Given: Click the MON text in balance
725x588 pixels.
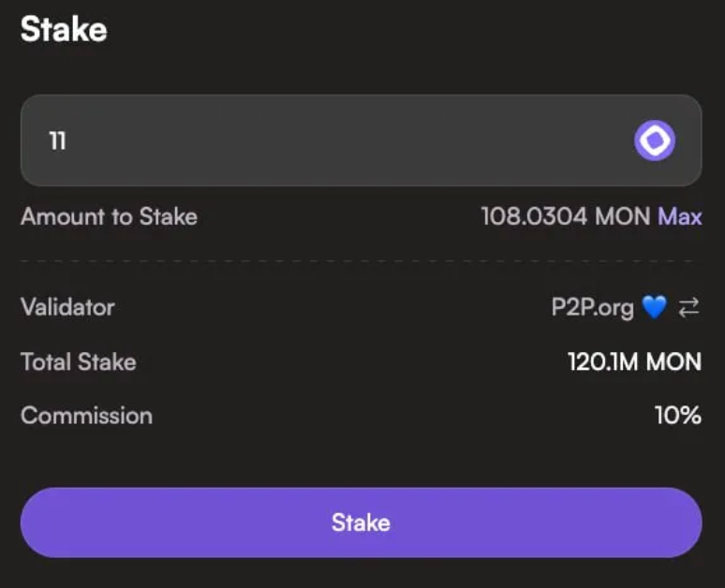Looking at the screenshot, I should coord(623,217).
